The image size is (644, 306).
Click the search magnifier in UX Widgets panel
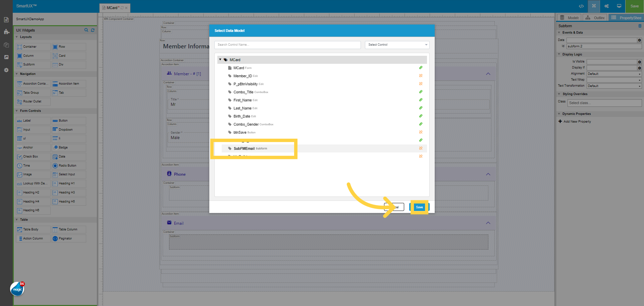86,30
